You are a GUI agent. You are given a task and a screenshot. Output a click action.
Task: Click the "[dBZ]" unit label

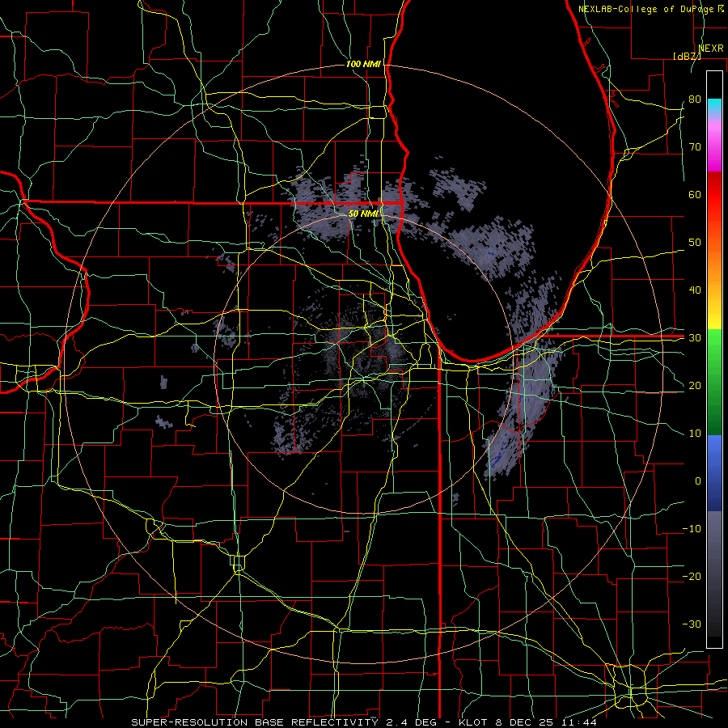tap(687, 56)
